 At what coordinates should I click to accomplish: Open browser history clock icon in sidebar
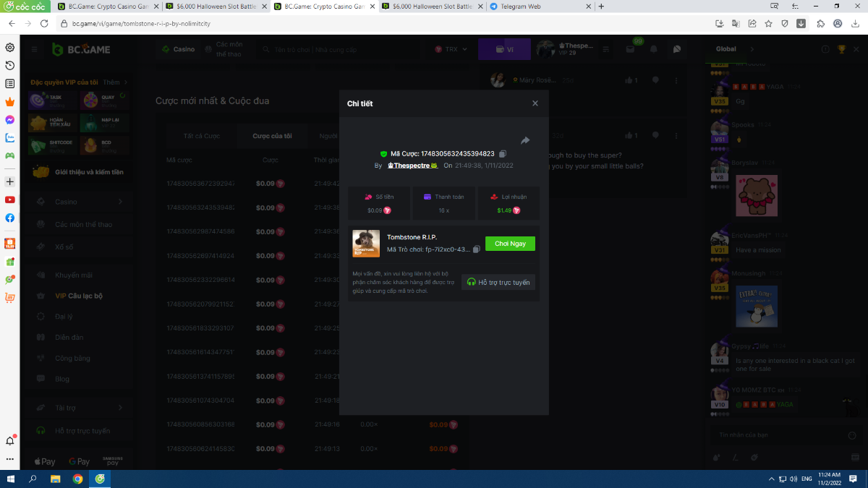coord(10,66)
